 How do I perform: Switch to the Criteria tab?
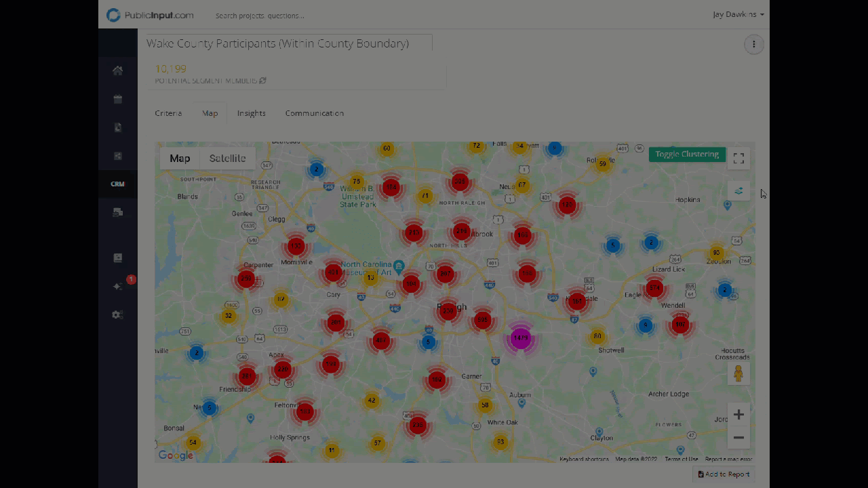click(168, 113)
